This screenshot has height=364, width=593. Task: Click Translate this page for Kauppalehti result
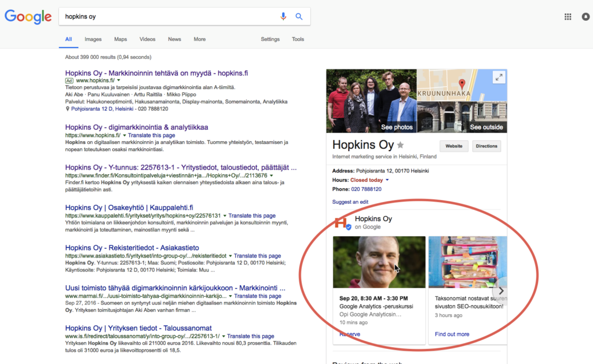coord(252,216)
